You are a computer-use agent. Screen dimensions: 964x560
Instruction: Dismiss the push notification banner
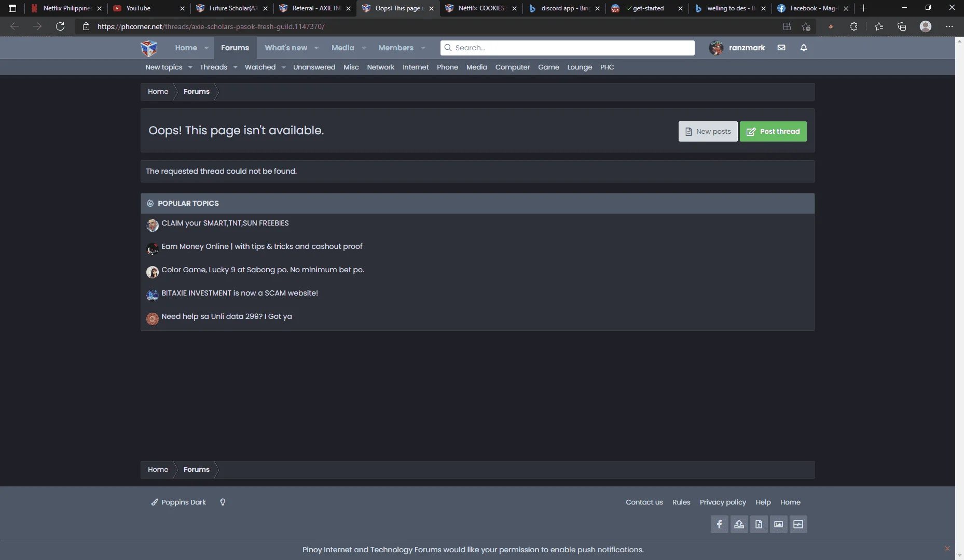(x=947, y=549)
